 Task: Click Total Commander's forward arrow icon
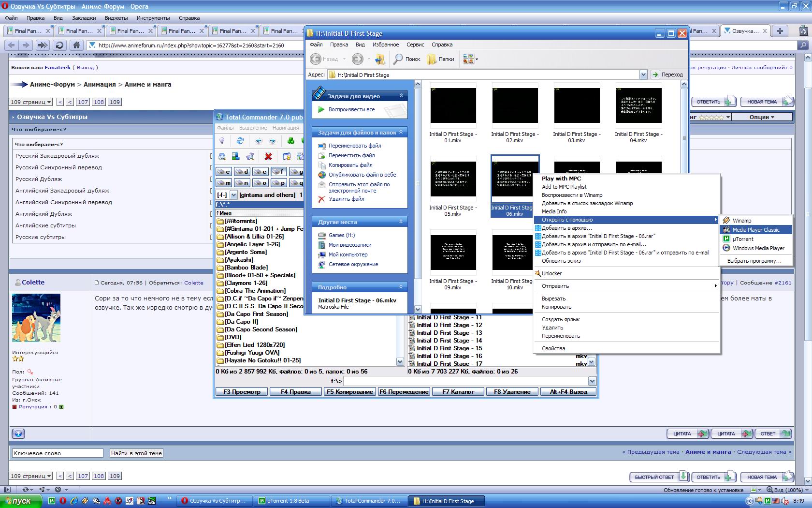click(273, 141)
